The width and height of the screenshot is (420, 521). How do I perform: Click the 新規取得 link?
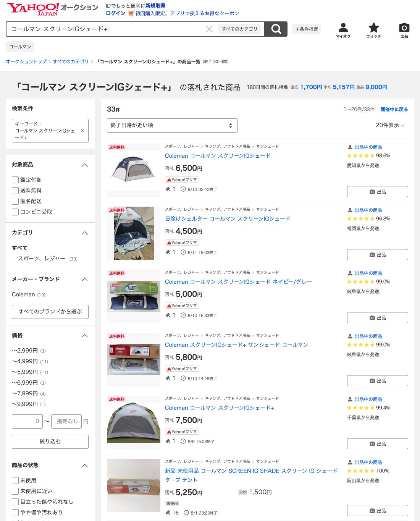[155, 6]
